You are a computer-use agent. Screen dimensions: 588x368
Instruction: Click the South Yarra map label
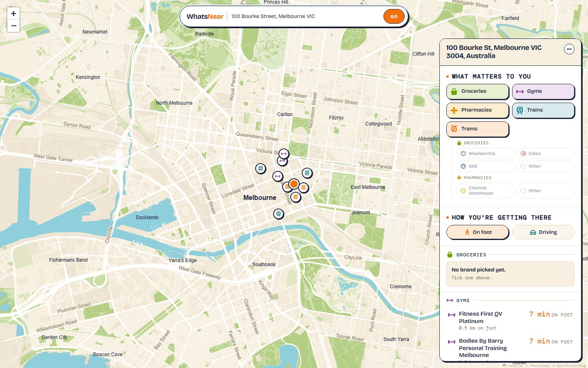point(396,339)
